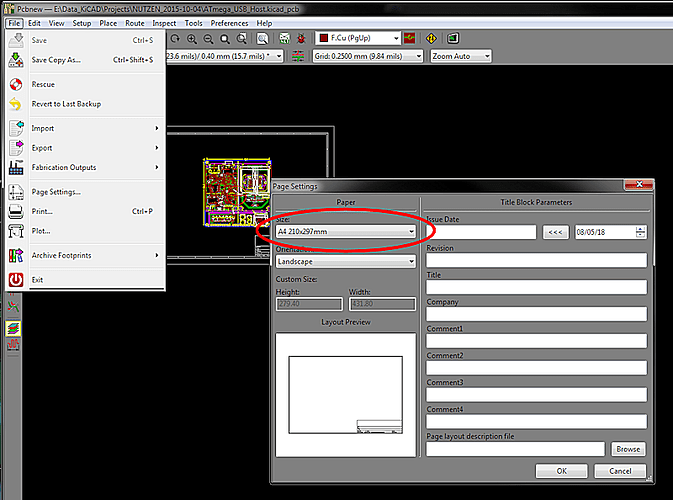Viewport: 673px width, 500px height.
Task: Expand the Import submenu arrow
Action: pyautogui.click(x=157, y=128)
